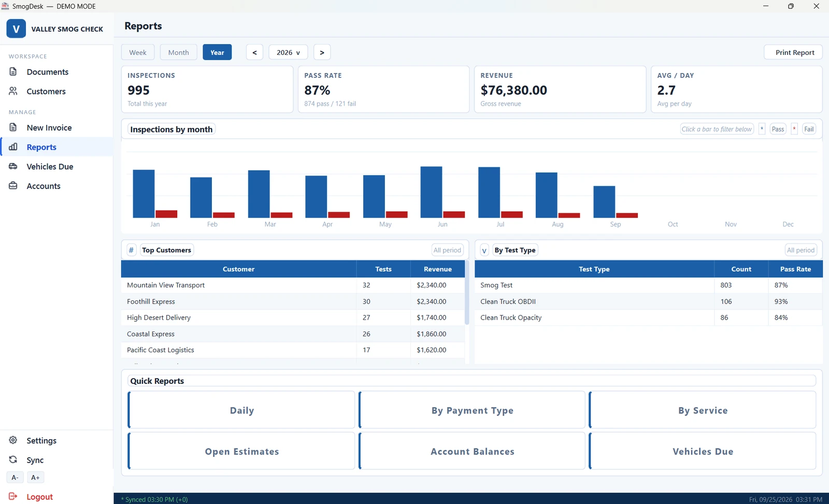Viewport: 829px width, 504px height.
Task: Switch to the Week view tab
Action: (138, 52)
